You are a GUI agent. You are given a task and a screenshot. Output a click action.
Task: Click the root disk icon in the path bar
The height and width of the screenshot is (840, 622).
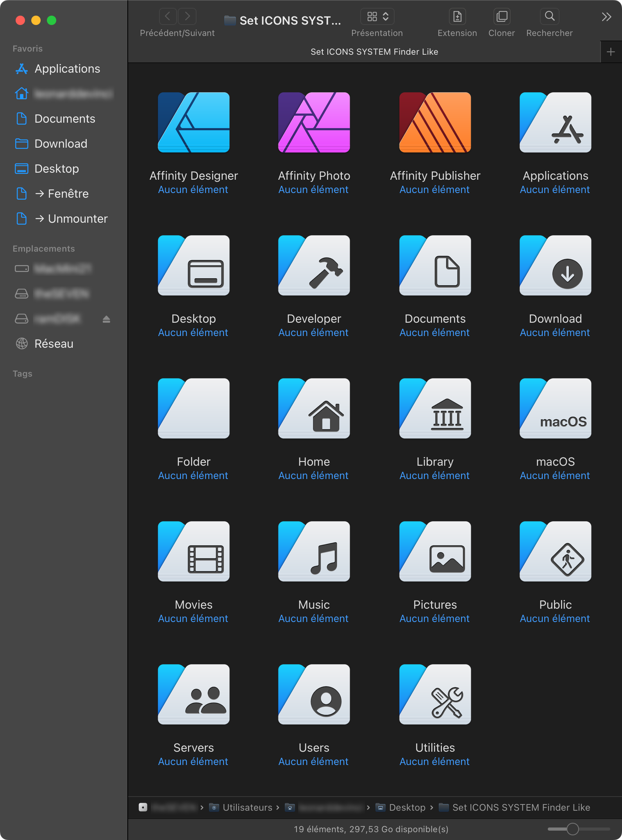coord(143,807)
